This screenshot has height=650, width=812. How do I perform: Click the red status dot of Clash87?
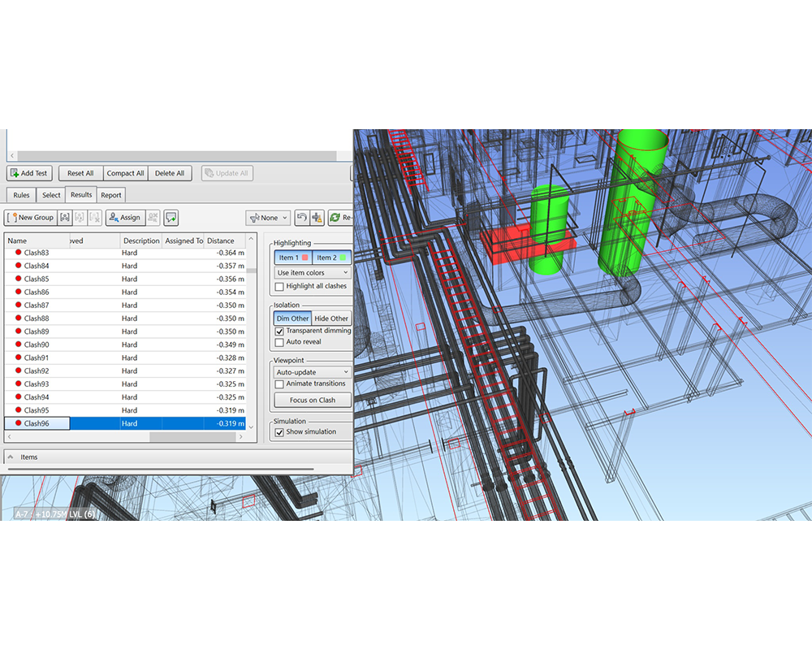18,305
